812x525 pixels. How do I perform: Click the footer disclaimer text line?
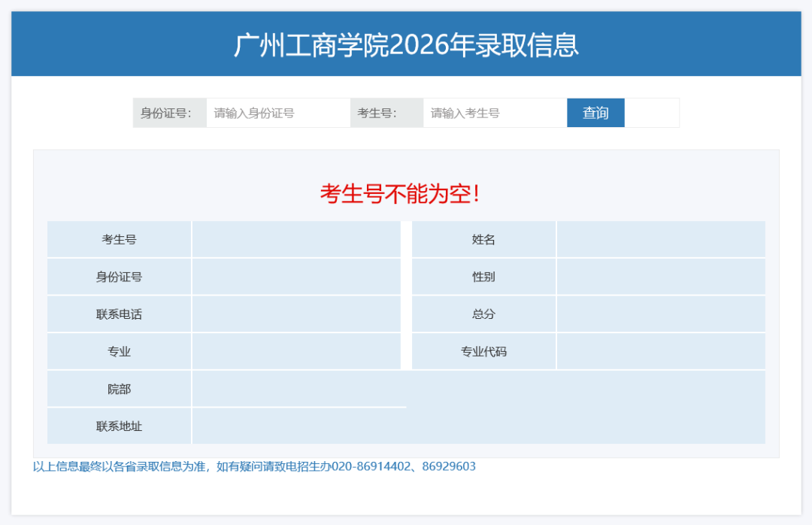(254, 466)
